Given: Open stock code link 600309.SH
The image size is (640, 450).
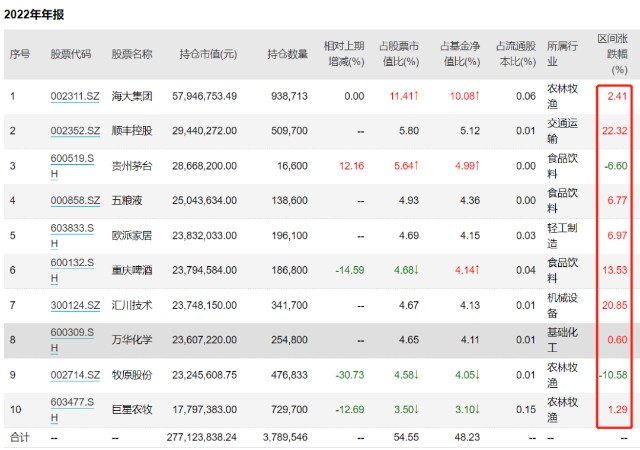Looking at the screenshot, I should 72,340.
